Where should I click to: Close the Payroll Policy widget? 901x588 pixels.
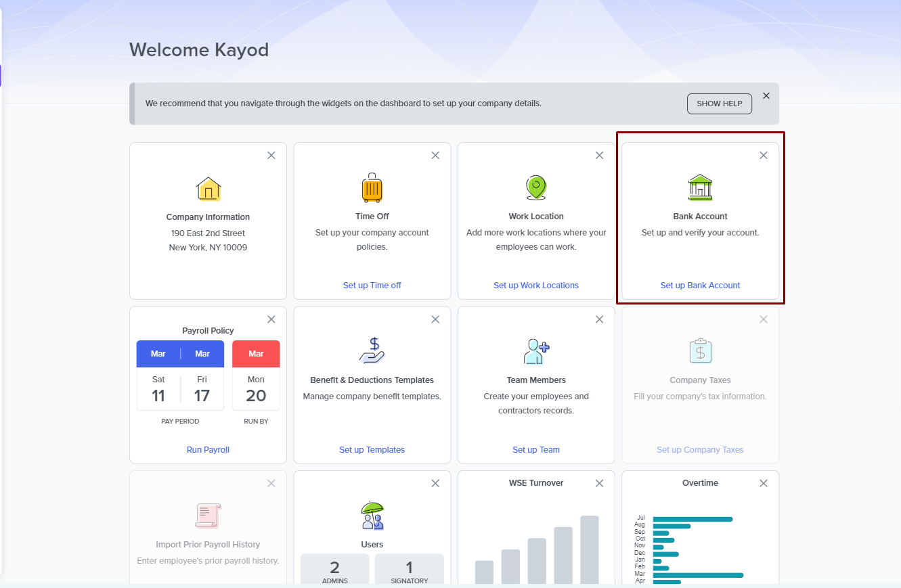tap(271, 319)
